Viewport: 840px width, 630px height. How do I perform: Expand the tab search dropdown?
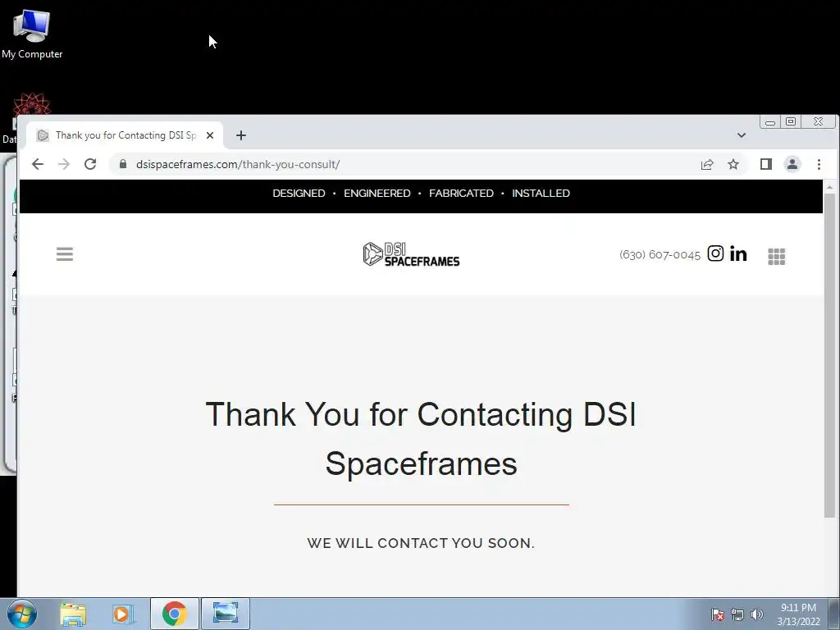click(x=742, y=135)
